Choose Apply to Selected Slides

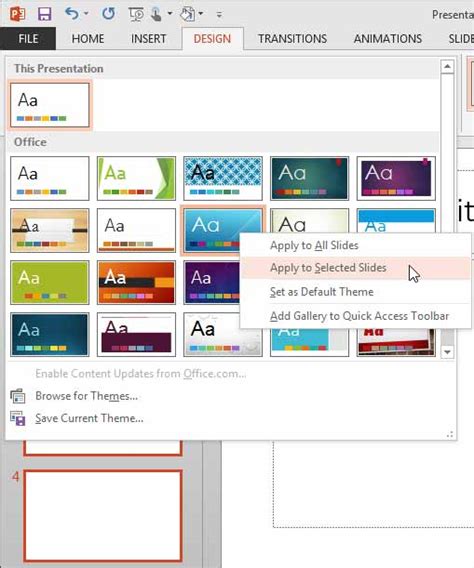[x=355, y=268]
